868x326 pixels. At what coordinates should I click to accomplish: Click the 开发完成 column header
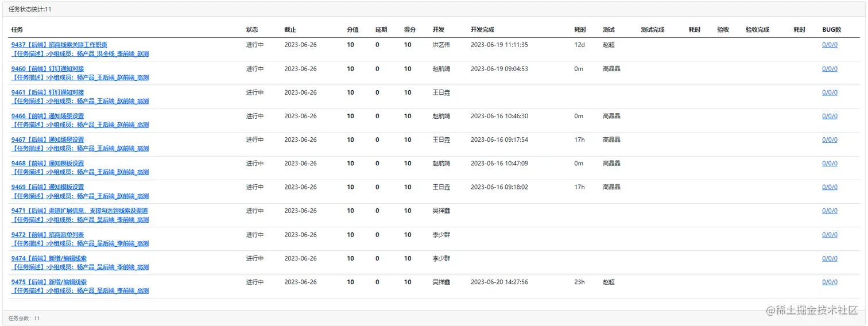[482, 30]
